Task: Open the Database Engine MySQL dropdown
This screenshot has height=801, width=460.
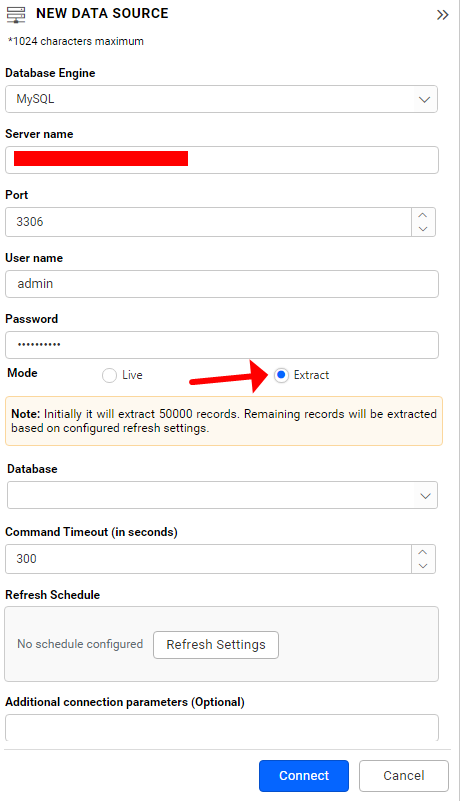Action: 221,99
